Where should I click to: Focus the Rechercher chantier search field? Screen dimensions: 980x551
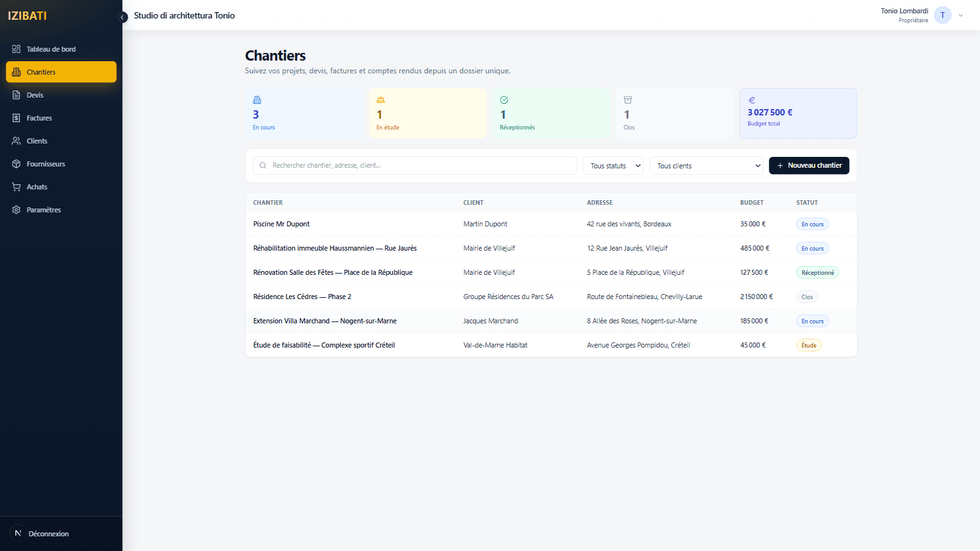pyautogui.click(x=421, y=166)
